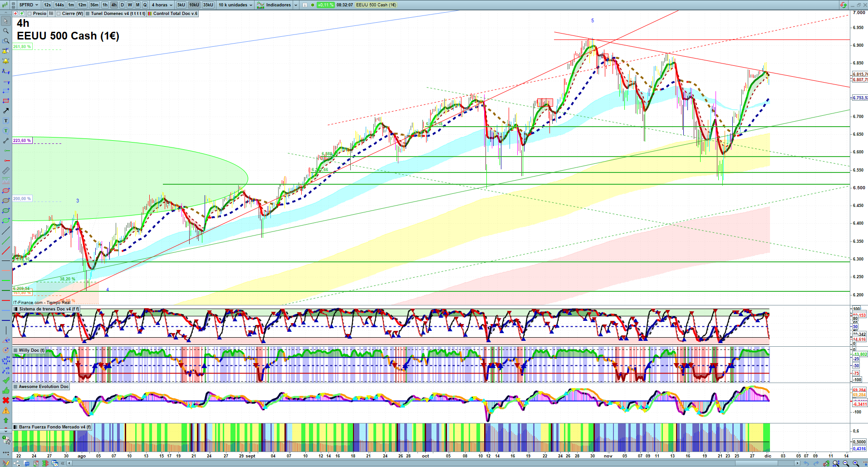
Task: Toggle the Barra Fuerza Fondo Mercado v4 box
Action: pos(16,427)
